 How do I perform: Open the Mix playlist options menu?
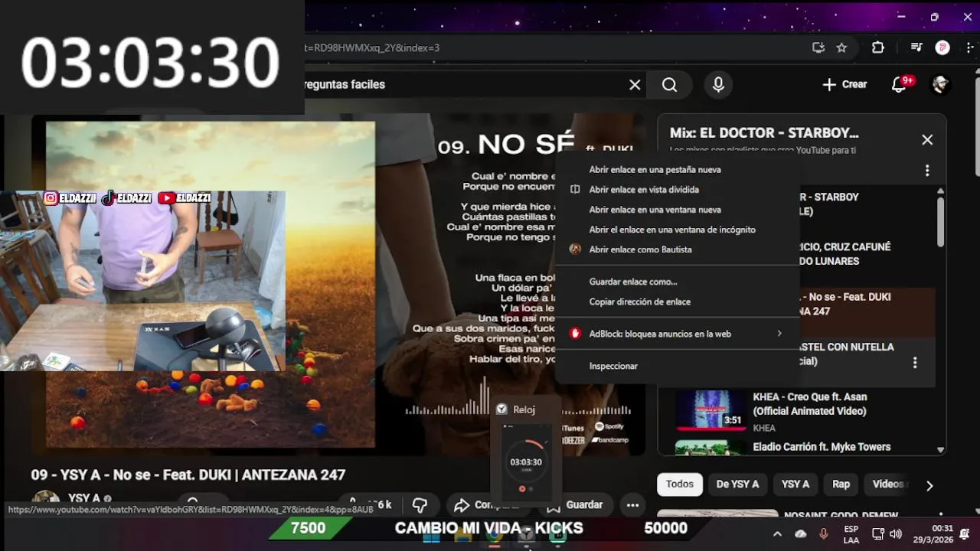coord(927,170)
